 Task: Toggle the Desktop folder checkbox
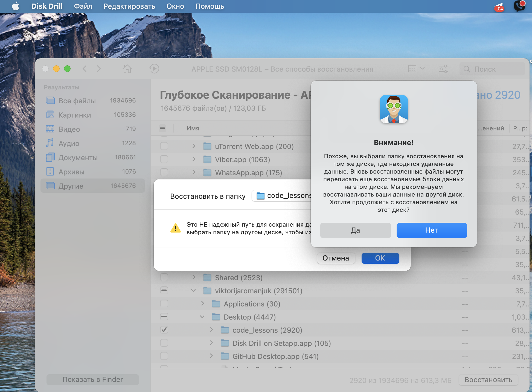pos(164,317)
